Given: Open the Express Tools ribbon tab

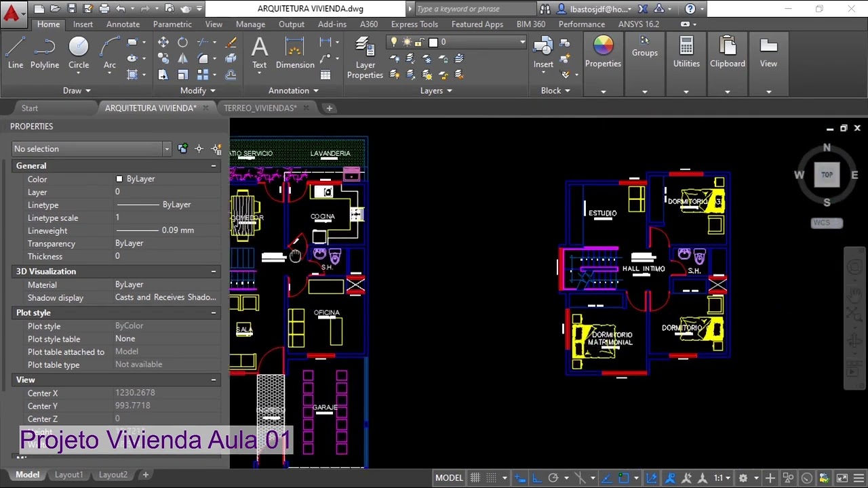Looking at the screenshot, I should pyautogui.click(x=414, y=24).
